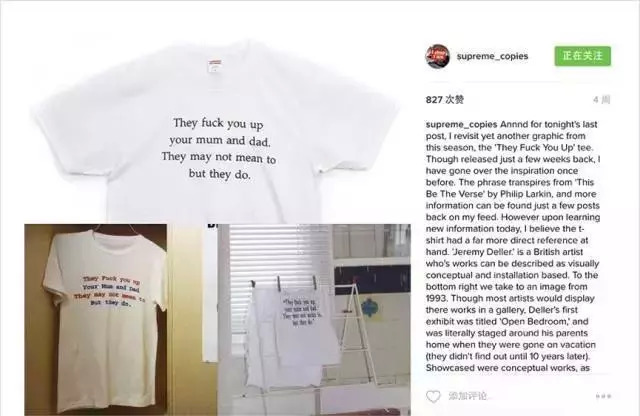
Task: Open the supreme_copies profile avatar
Action: (438, 56)
